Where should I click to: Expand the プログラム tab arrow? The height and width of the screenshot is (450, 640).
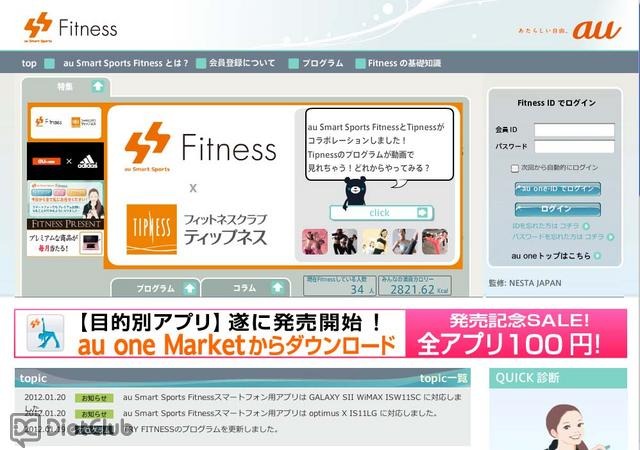[x=190, y=288]
